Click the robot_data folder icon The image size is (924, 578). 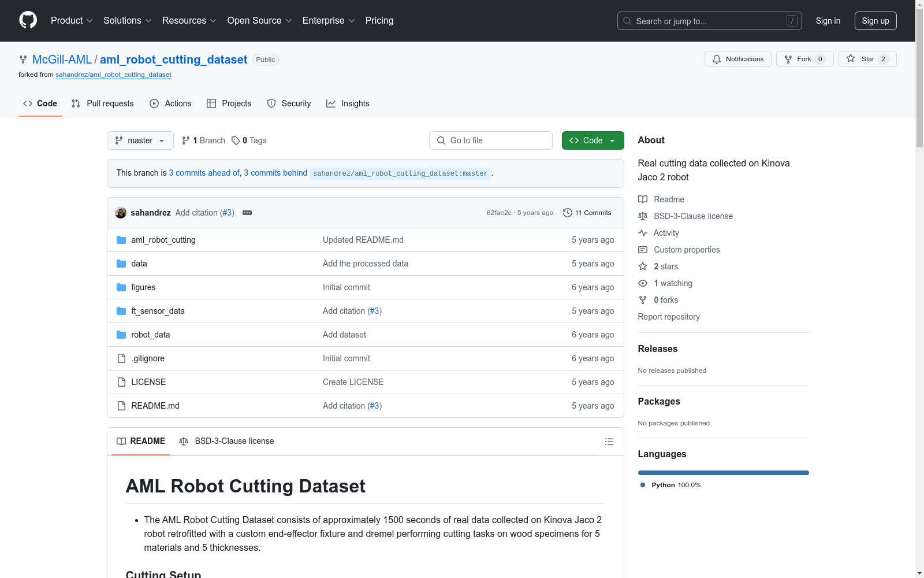(121, 335)
